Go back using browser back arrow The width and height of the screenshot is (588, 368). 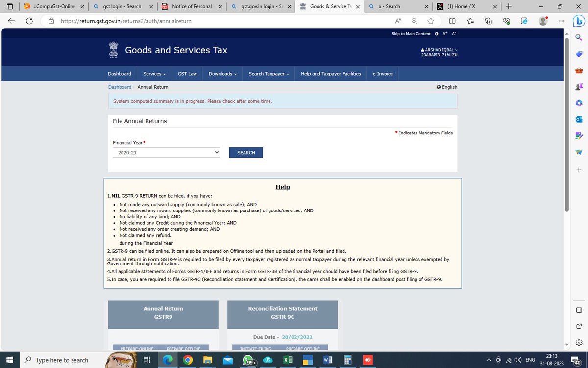[11, 21]
